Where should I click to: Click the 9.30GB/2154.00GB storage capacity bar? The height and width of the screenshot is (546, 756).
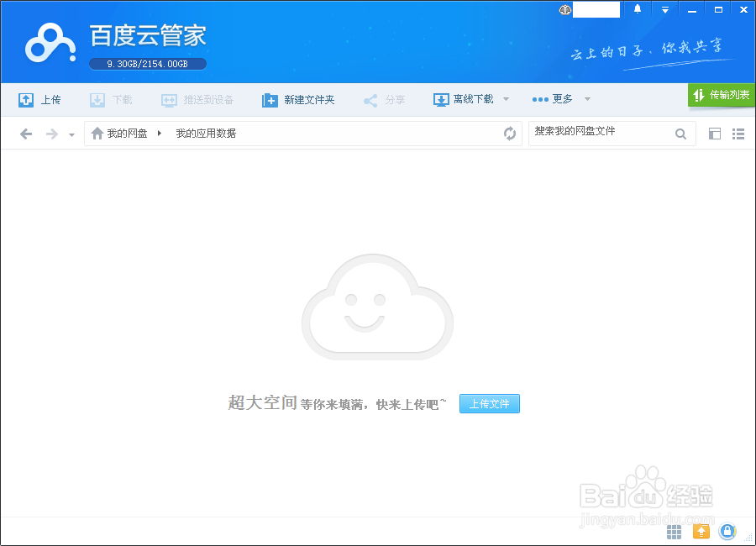(147, 63)
